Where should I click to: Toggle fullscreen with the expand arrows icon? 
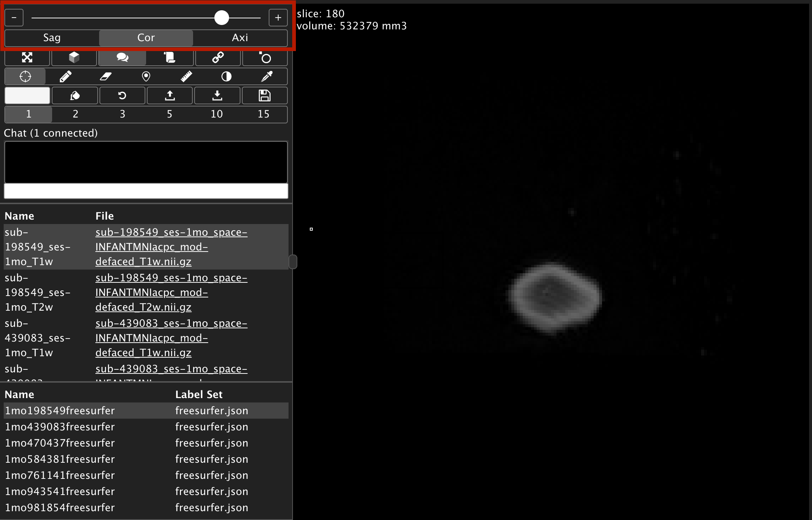click(x=27, y=58)
